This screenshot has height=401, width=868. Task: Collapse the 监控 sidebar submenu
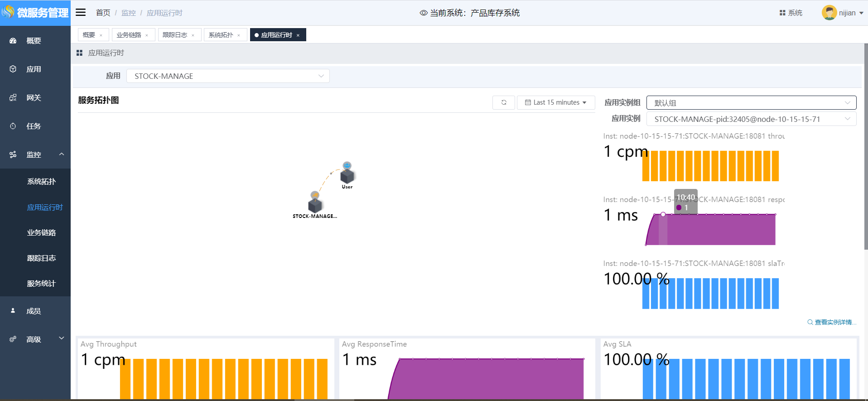coord(61,155)
